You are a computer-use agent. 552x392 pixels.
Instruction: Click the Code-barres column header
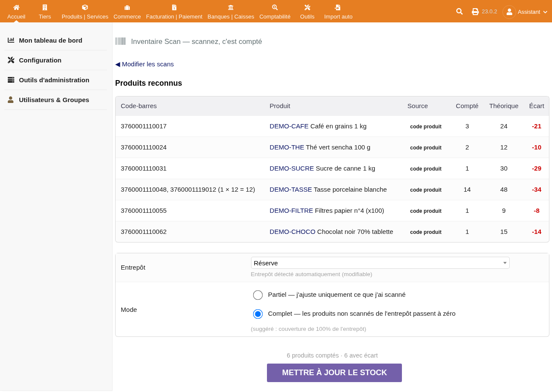pyautogui.click(x=139, y=106)
